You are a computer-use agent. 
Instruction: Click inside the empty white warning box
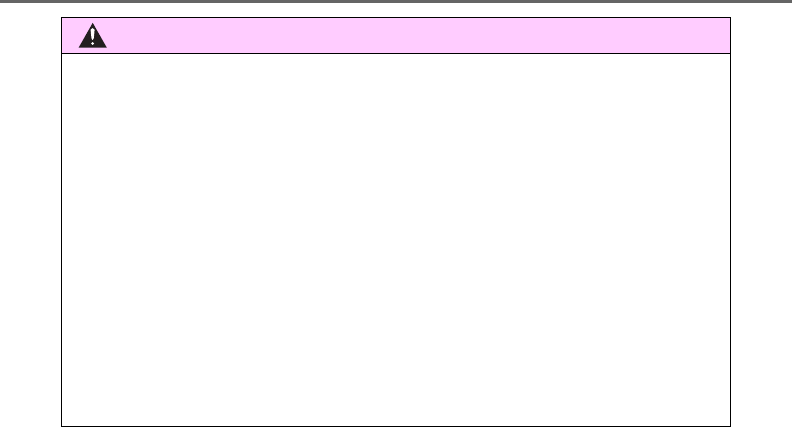pyautogui.click(x=396, y=240)
